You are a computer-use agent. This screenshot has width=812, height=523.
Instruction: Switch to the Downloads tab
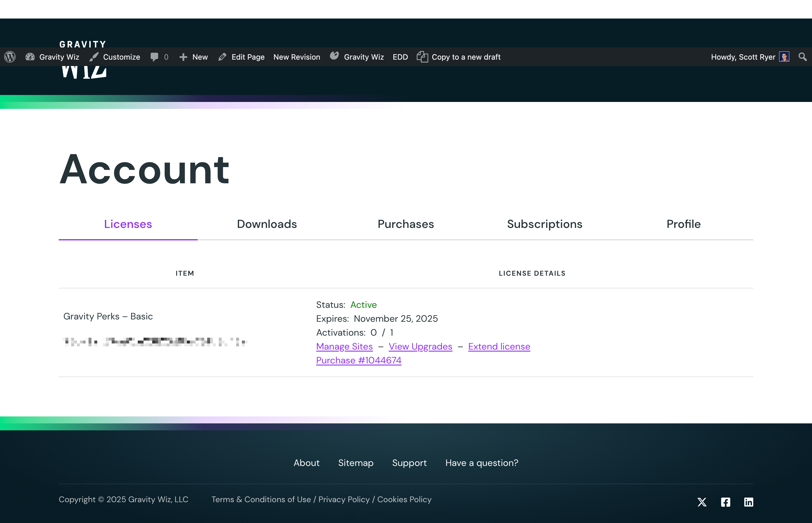point(267,224)
